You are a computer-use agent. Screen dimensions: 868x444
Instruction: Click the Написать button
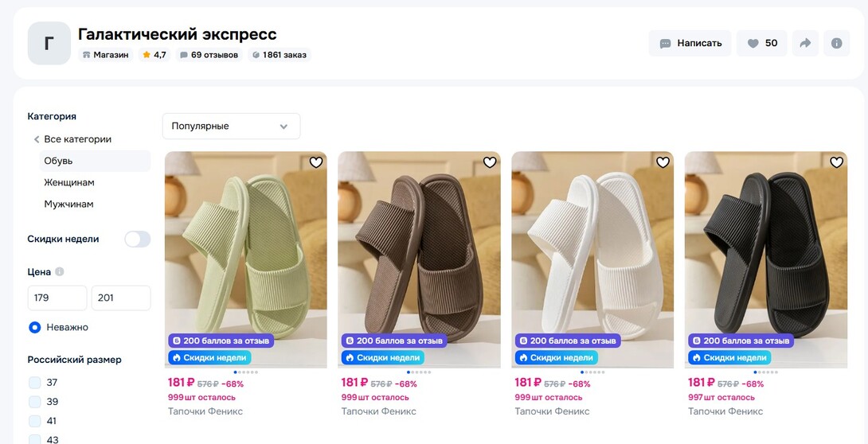coord(690,43)
